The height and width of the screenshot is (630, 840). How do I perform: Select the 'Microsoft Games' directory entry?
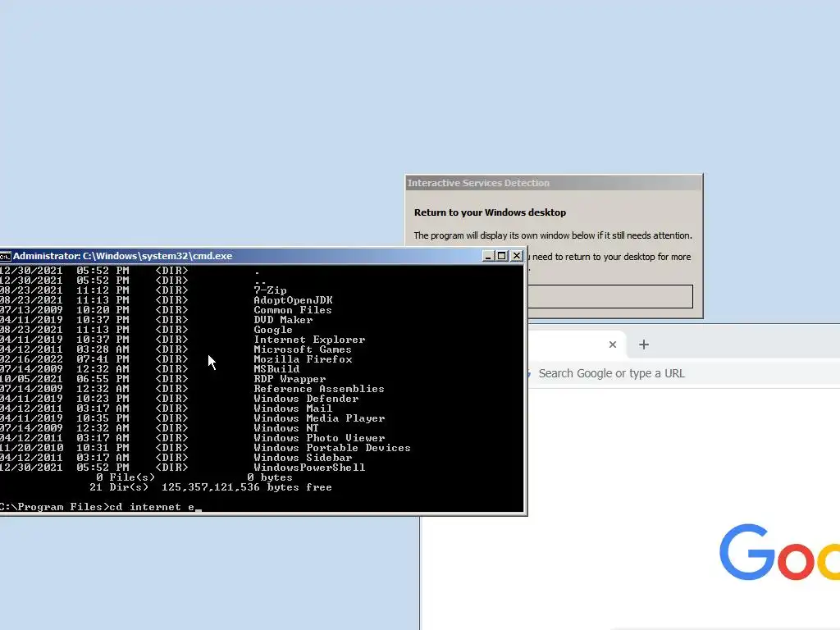pyautogui.click(x=302, y=349)
